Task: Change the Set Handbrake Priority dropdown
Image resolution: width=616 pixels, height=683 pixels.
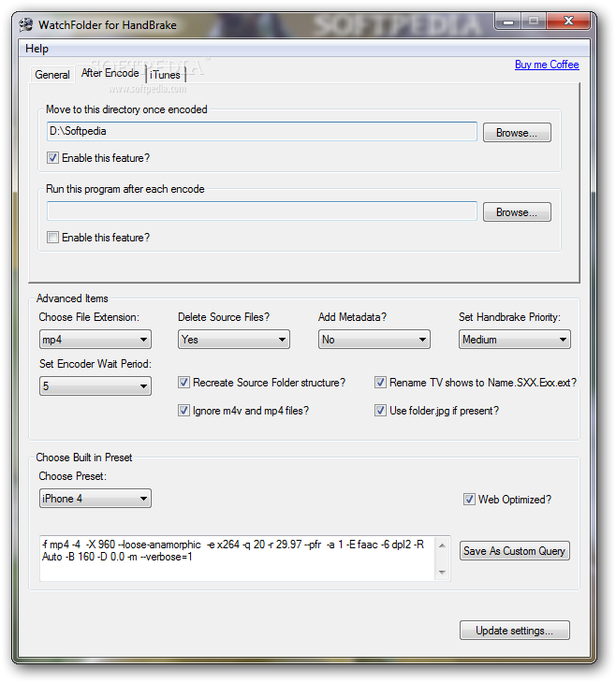Action: [x=514, y=340]
